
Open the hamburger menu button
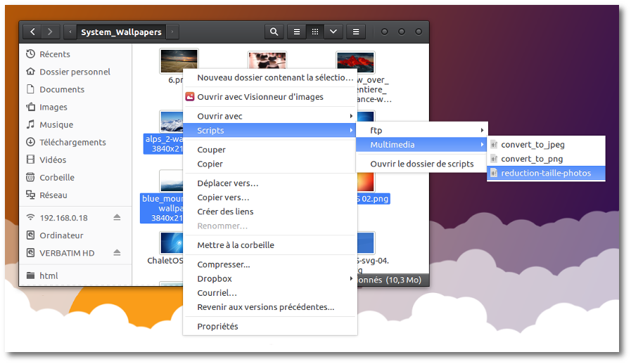(356, 32)
